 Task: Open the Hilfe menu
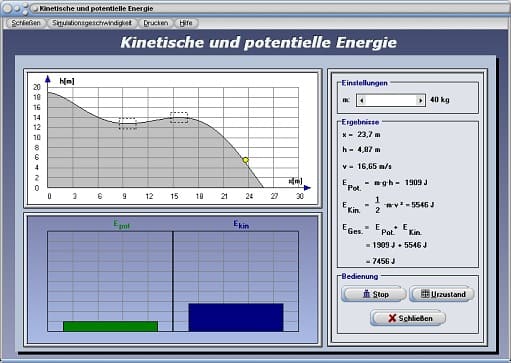coord(186,23)
